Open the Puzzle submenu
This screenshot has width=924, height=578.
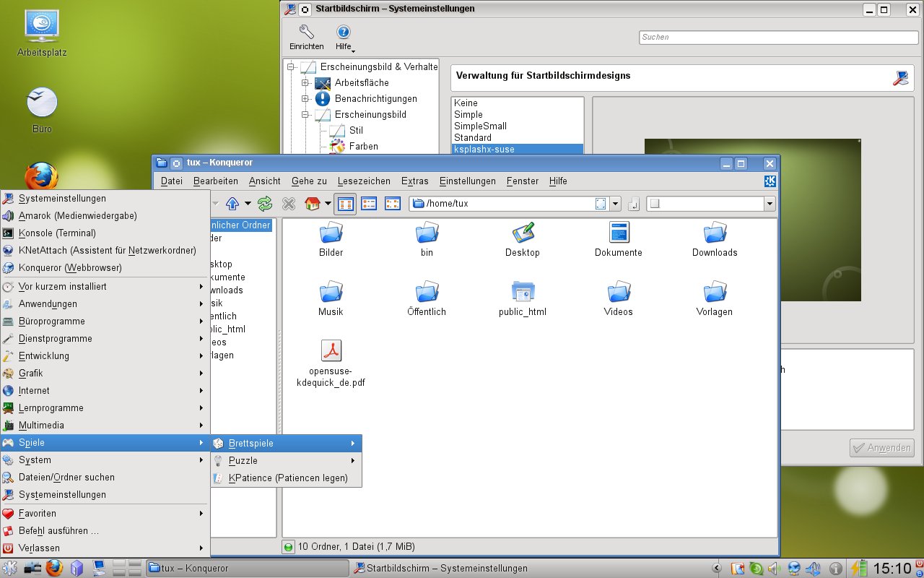[x=286, y=460]
